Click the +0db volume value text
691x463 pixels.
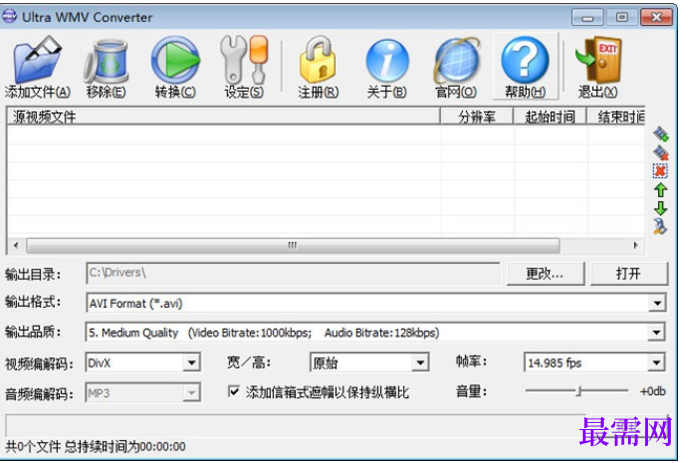(653, 391)
